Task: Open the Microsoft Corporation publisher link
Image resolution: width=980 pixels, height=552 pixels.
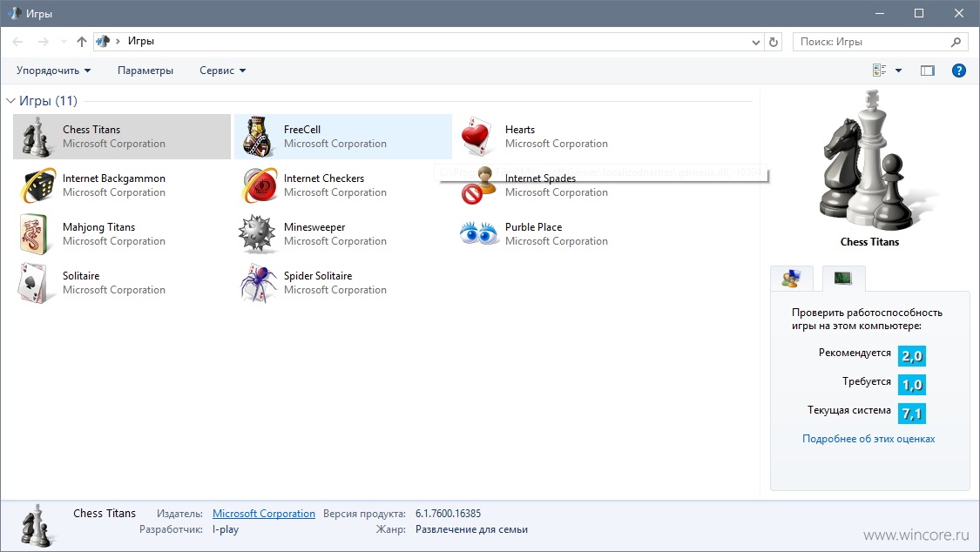Action: coord(264,514)
